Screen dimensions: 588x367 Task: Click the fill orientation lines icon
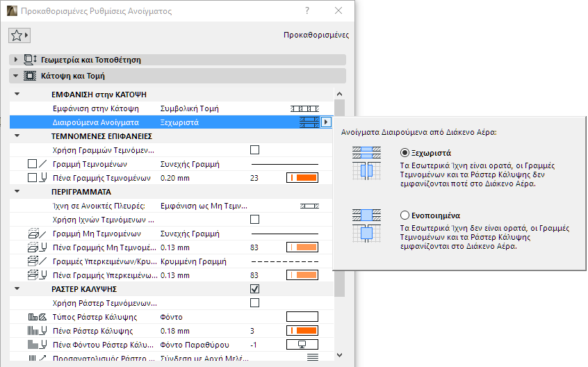point(312,357)
